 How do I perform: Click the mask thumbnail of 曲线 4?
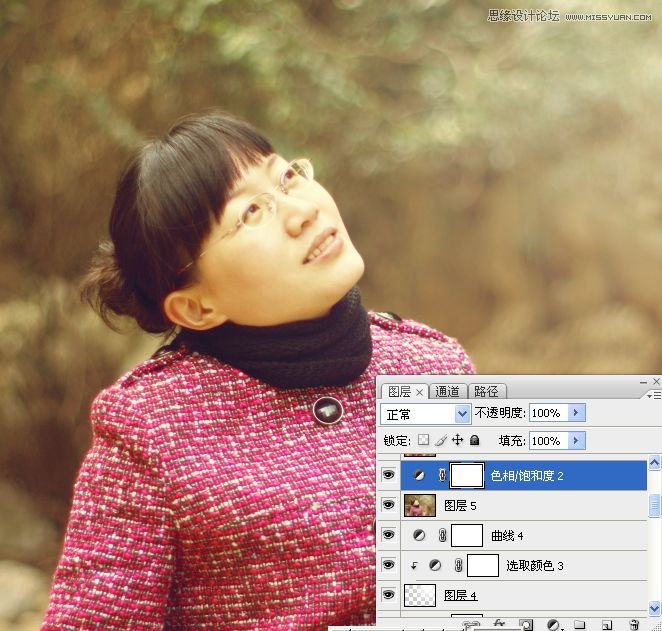coord(467,535)
